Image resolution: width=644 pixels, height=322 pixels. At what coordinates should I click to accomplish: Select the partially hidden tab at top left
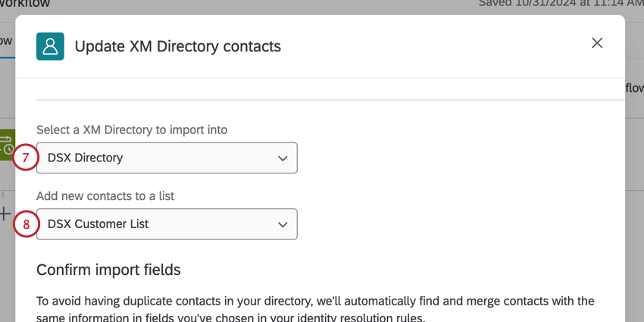click(6, 40)
